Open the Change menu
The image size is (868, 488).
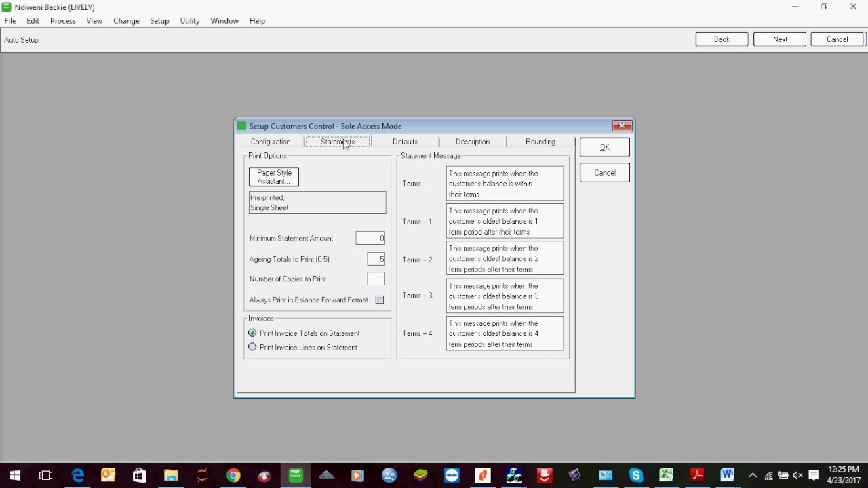pos(126,21)
